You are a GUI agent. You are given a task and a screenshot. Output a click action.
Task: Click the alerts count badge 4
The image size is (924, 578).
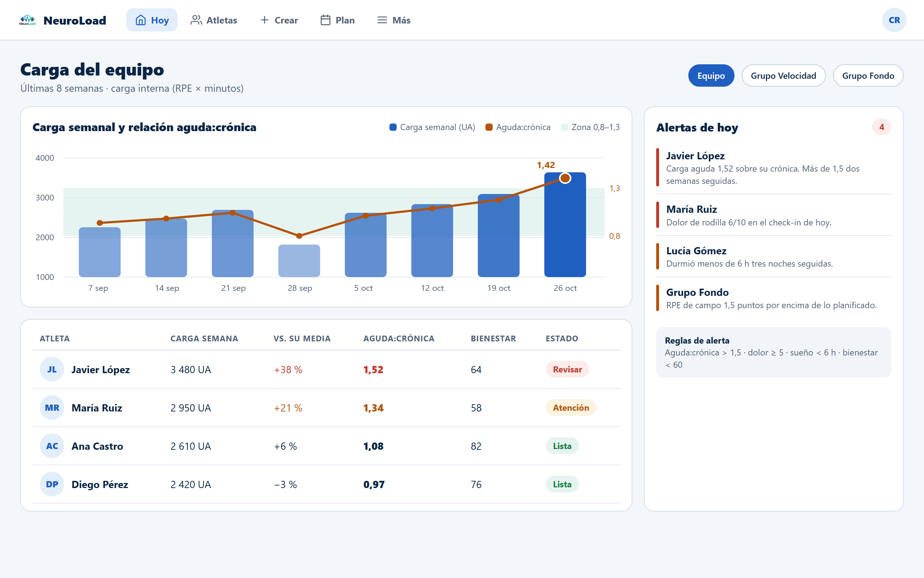pyautogui.click(x=882, y=127)
